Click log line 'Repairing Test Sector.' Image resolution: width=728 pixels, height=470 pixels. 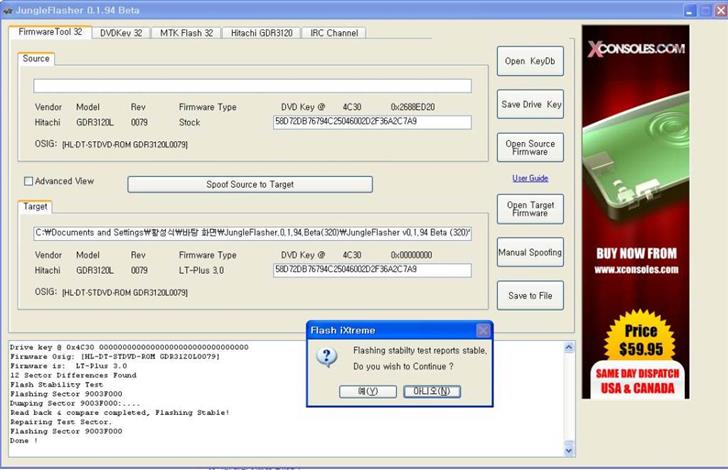[61, 422]
